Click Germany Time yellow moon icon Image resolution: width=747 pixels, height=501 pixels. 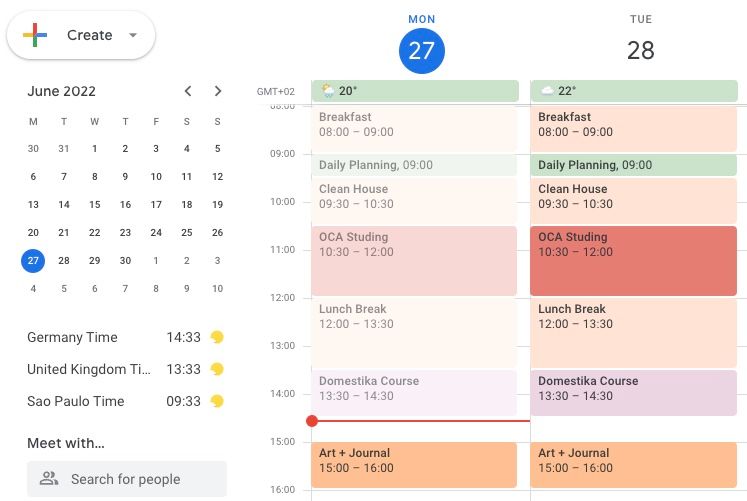(216, 337)
